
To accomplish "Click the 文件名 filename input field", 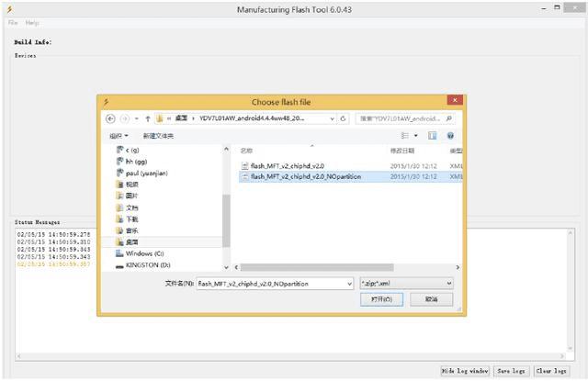I will [x=275, y=284].
